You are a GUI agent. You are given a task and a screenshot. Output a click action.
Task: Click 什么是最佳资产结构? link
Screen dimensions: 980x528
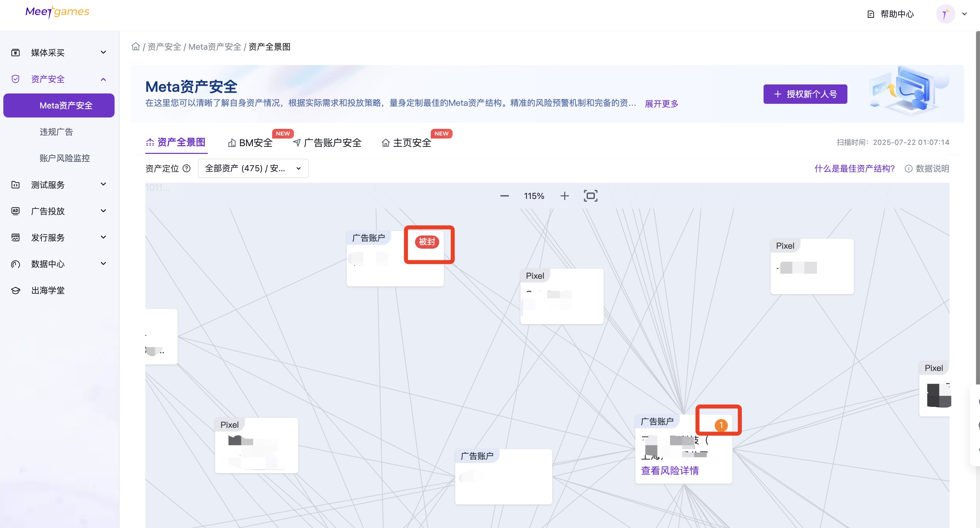[854, 169]
